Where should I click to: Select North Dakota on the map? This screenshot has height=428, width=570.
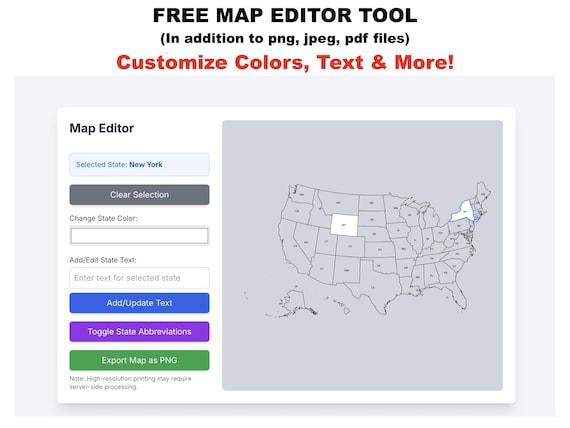click(372, 203)
